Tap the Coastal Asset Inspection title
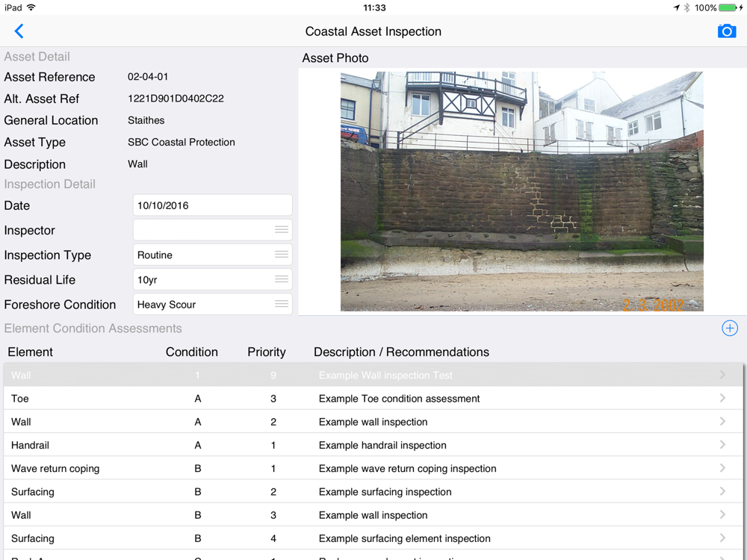Image resolution: width=747 pixels, height=560 pixels. click(373, 31)
